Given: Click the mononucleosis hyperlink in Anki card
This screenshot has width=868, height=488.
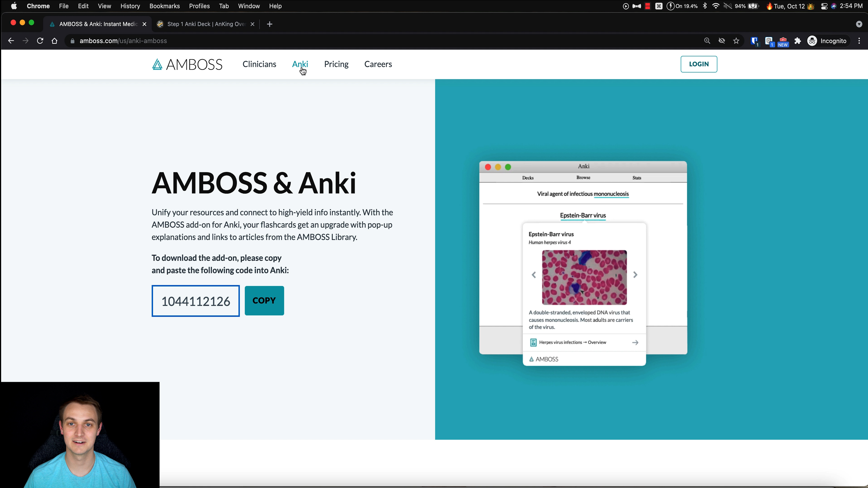Looking at the screenshot, I should tap(611, 194).
